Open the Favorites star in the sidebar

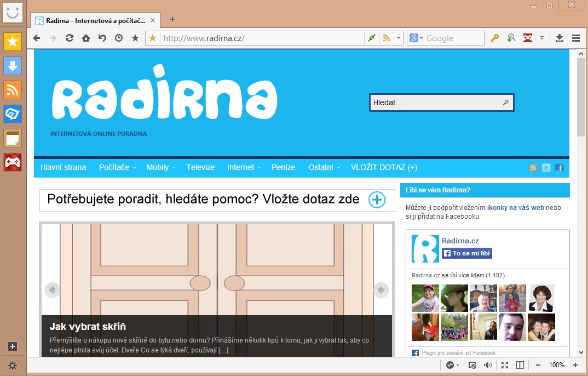tap(13, 41)
